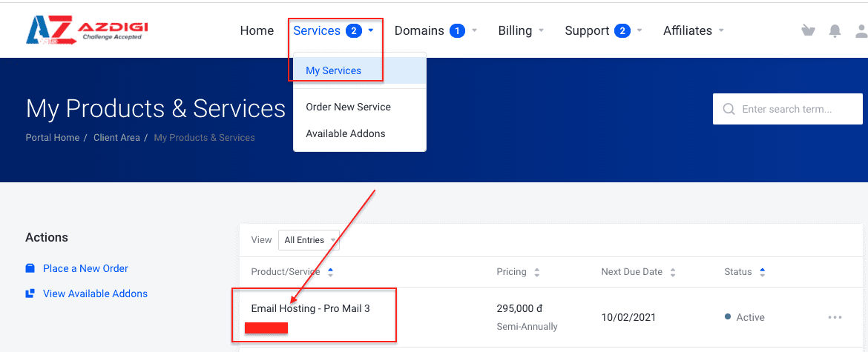Viewport: 868px width, 352px height.
Task: Open the notifications bell icon
Action: click(x=835, y=30)
